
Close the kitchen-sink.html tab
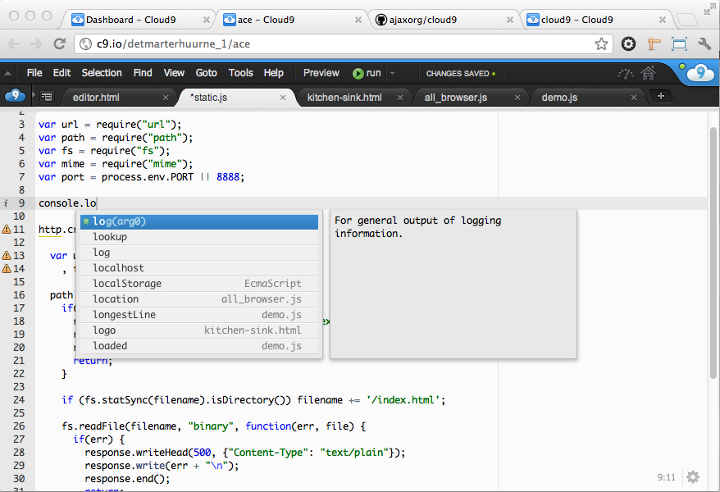(400, 97)
